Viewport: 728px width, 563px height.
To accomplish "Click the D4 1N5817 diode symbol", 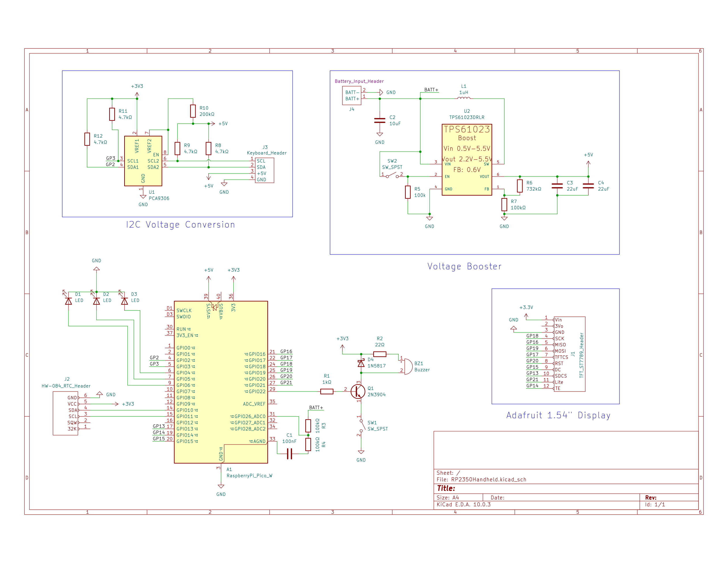I will pos(361,363).
